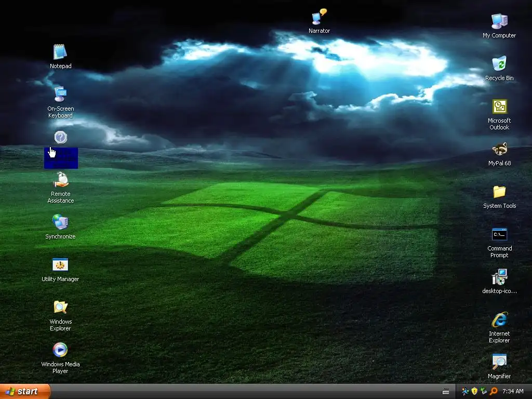Launch Windows Explorer desktop icon

[60, 315]
